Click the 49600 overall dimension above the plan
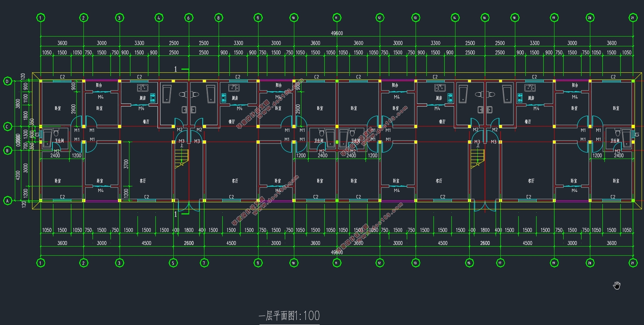 (x=337, y=33)
